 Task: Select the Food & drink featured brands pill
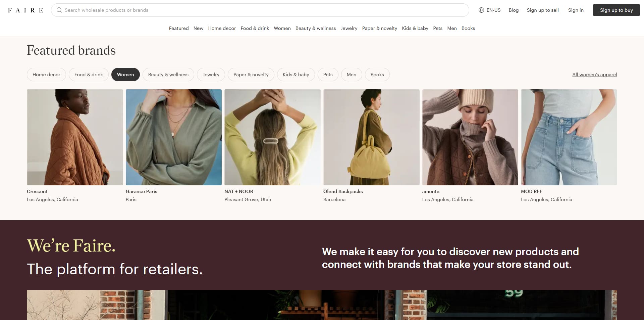pos(89,75)
